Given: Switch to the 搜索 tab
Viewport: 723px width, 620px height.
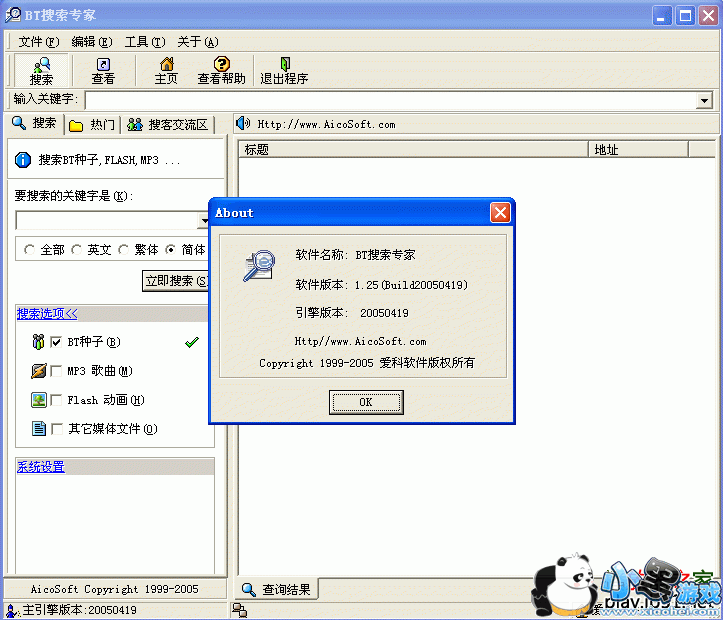Looking at the screenshot, I should tap(34, 124).
